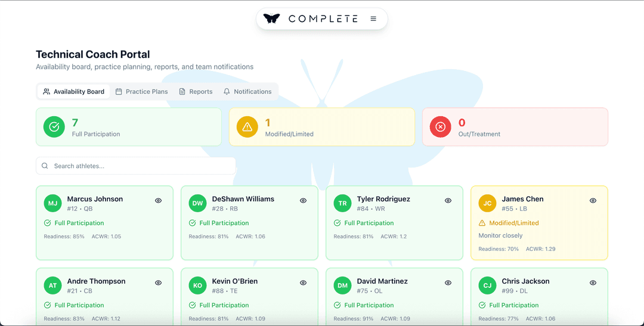Click Andre Thompson eye icon
The width and height of the screenshot is (644, 326).
point(159,282)
